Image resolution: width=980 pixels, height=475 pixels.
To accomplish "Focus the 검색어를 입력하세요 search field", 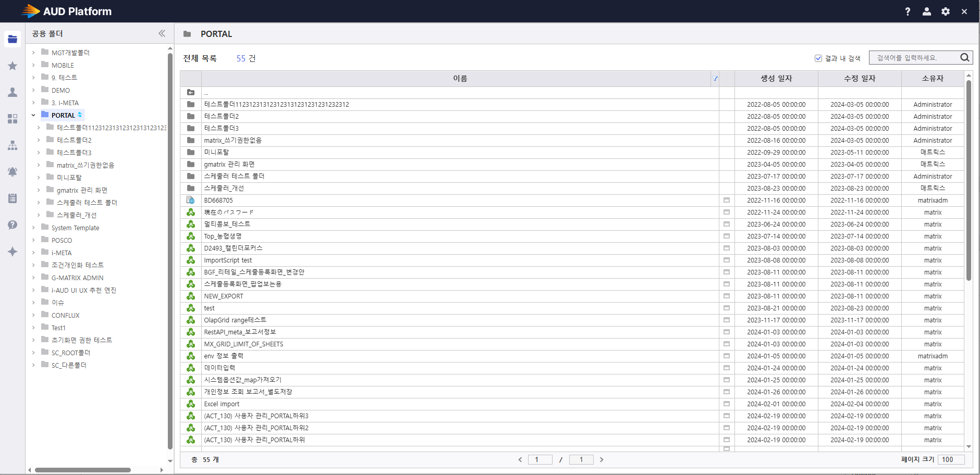I will (x=915, y=58).
